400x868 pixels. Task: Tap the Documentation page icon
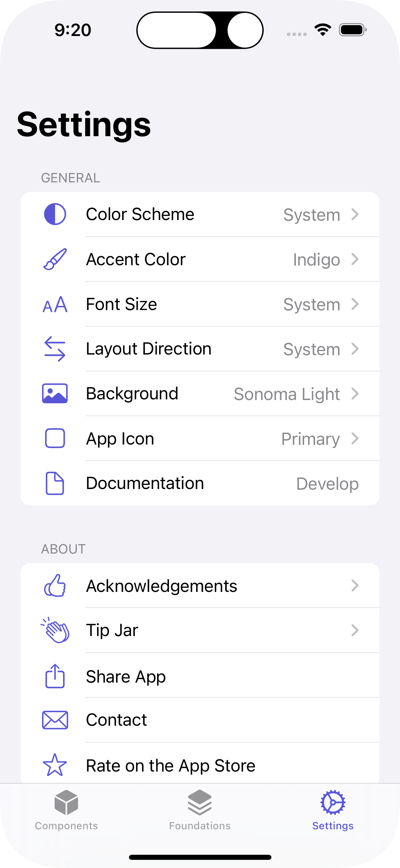click(55, 483)
